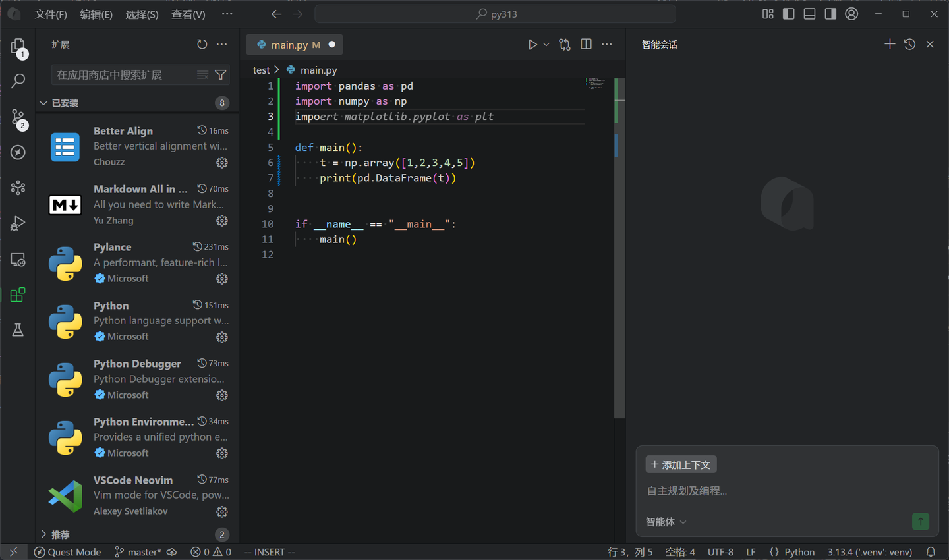Screen dimensions: 949x560
Task: Open Source Control view in activity bar
Action: pyautogui.click(x=18, y=117)
